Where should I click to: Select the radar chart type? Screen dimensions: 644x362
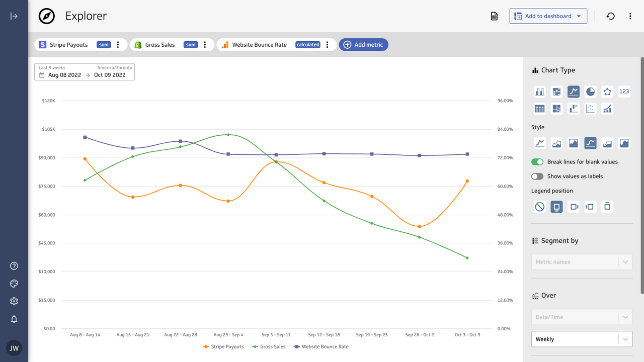click(607, 92)
